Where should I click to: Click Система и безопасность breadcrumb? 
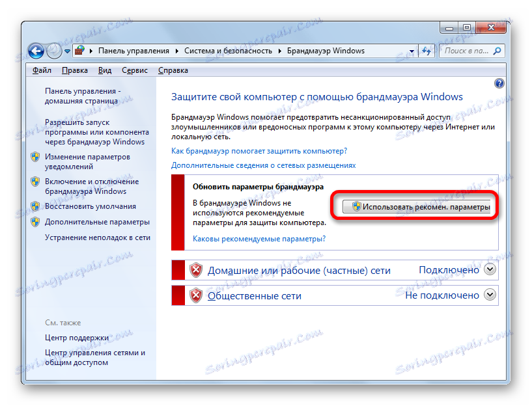pyautogui.click(x=228, y=51)
